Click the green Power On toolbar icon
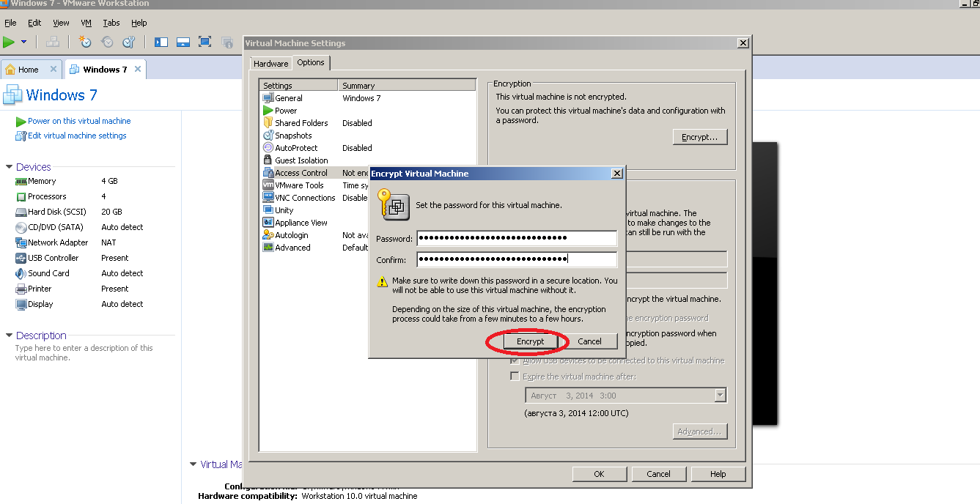 point(9,42)
